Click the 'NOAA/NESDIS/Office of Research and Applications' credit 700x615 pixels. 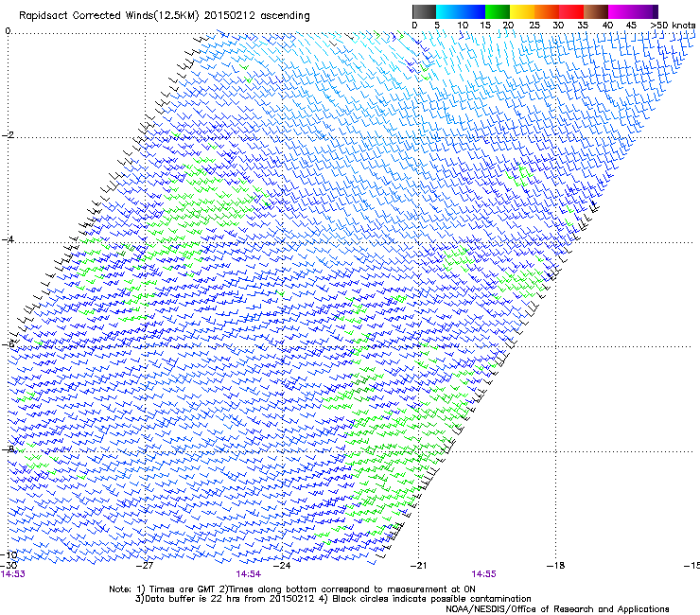(x=557, y=609)
